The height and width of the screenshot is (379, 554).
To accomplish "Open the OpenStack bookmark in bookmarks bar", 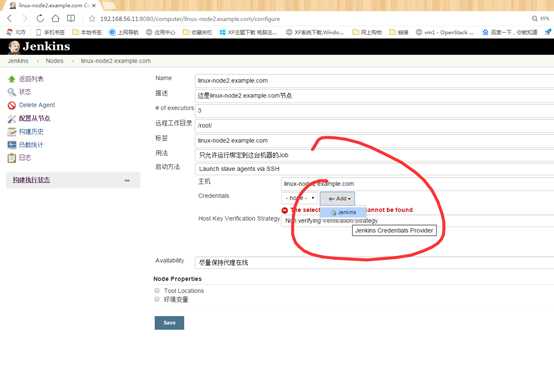I will [x=444, y=32].
